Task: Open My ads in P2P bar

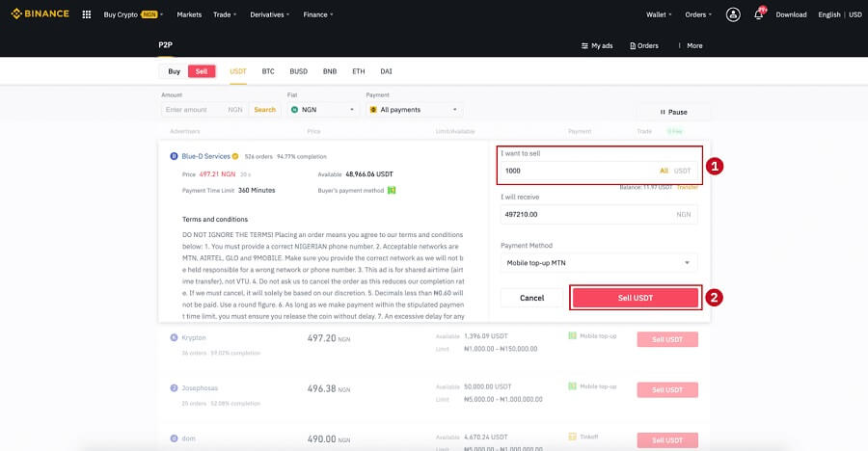Action: click(597, 46)
